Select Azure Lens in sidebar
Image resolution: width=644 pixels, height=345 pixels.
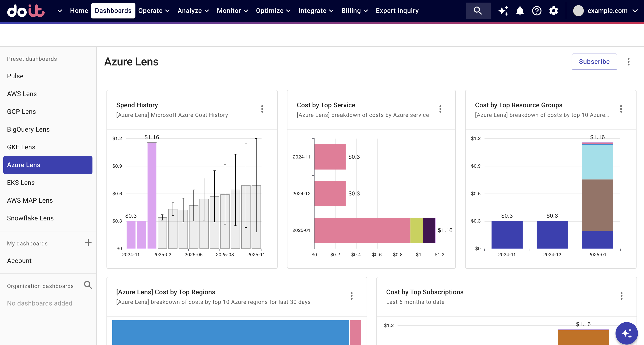[48, 165]
